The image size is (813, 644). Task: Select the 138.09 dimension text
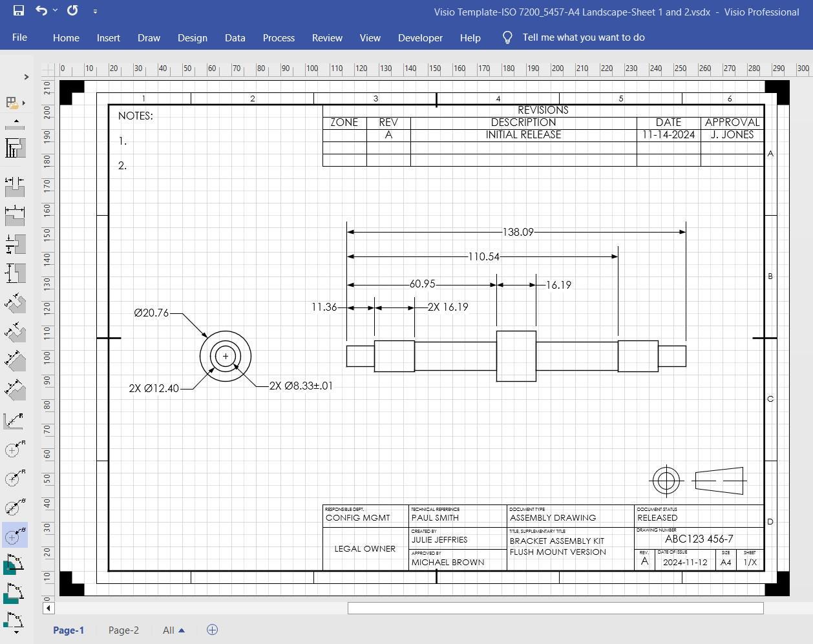click(518, 232)
